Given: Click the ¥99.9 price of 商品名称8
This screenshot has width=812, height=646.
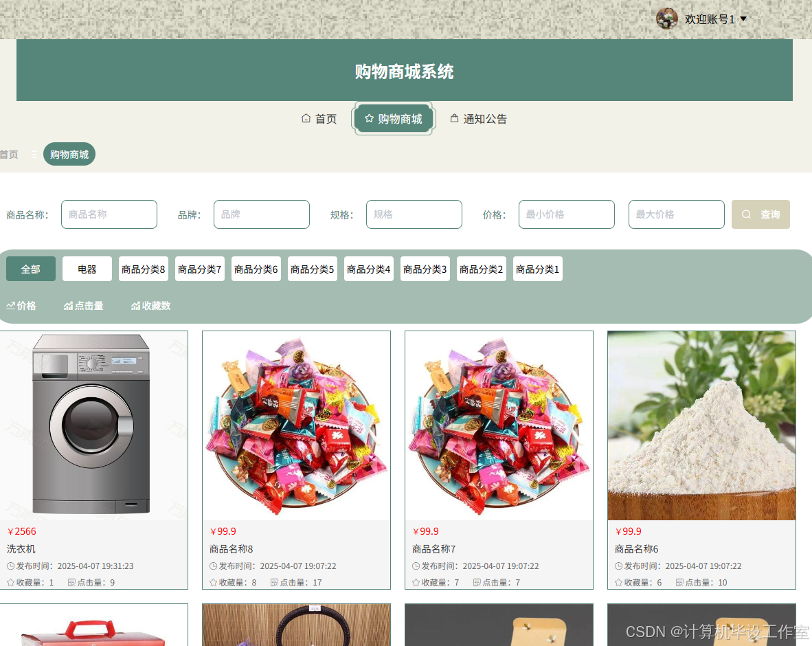Looking at the screenshot, I should 223,531.
